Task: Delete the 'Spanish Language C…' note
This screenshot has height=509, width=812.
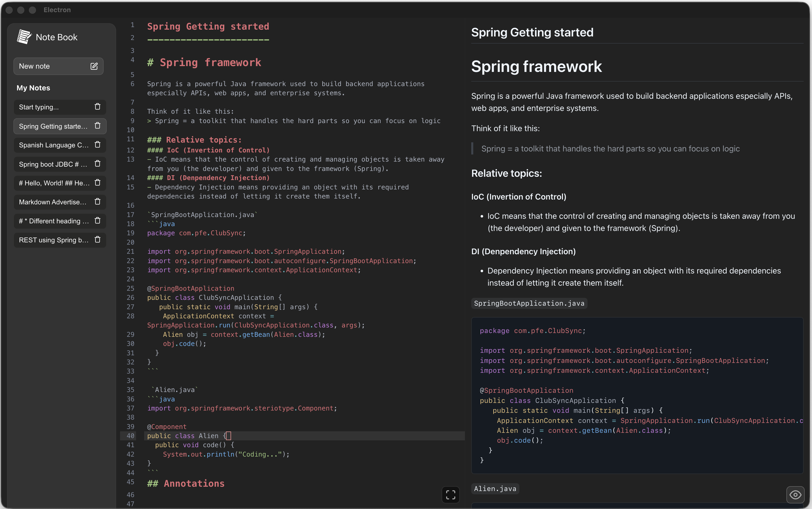Action: [98, 145]
